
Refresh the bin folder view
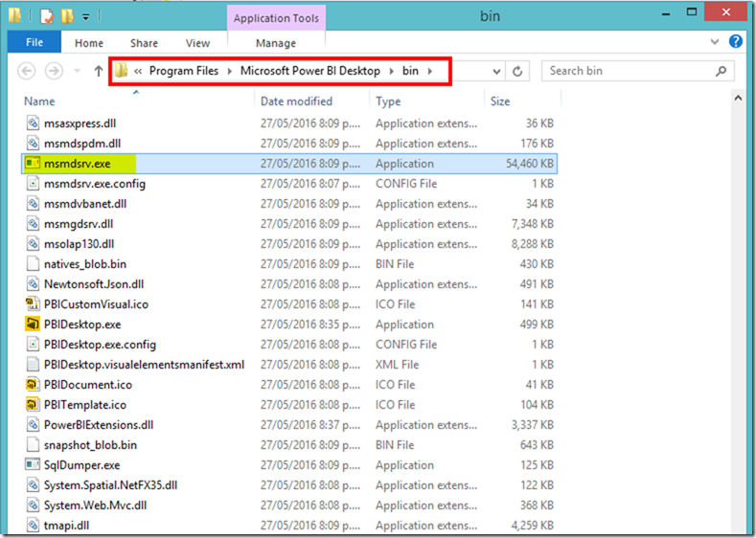coord(517,71)
